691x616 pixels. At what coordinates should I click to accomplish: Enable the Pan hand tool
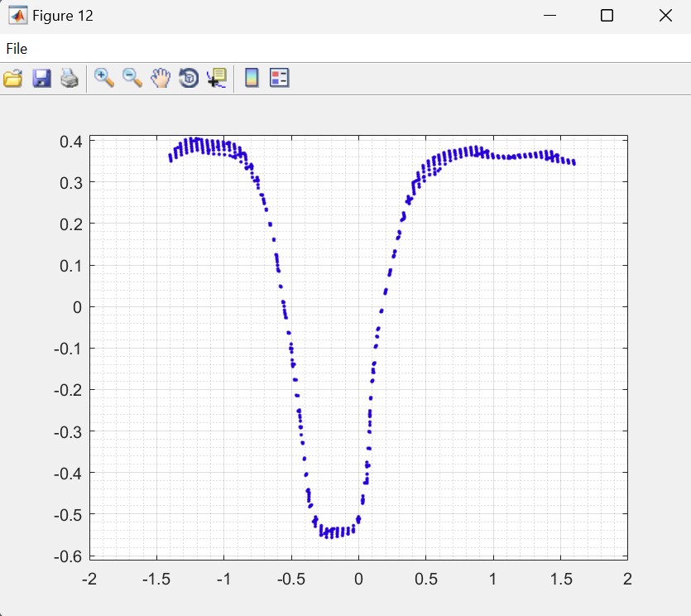[161, 79]
